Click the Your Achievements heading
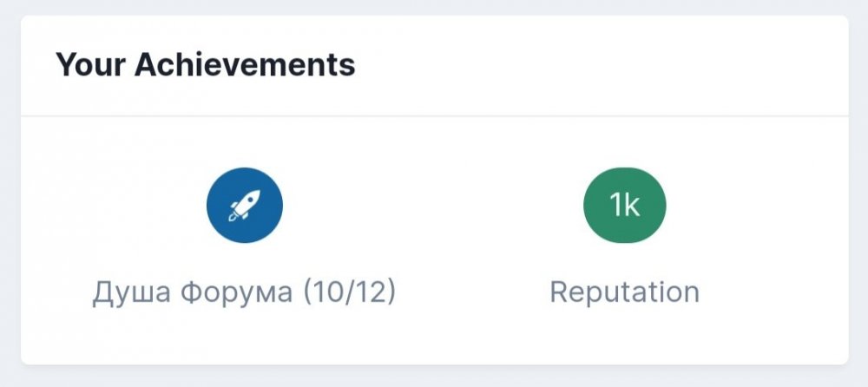 point(205,66)
